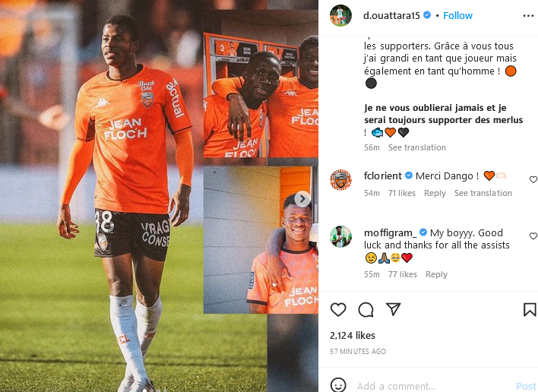
Task: Focus the Add a comment field
Action: 432,386
